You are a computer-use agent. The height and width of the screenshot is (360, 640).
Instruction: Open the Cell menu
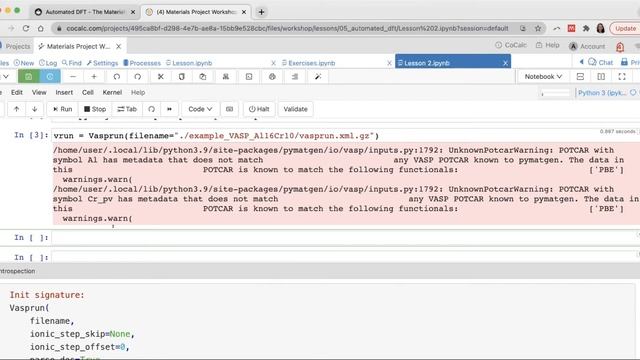[88, 92]
